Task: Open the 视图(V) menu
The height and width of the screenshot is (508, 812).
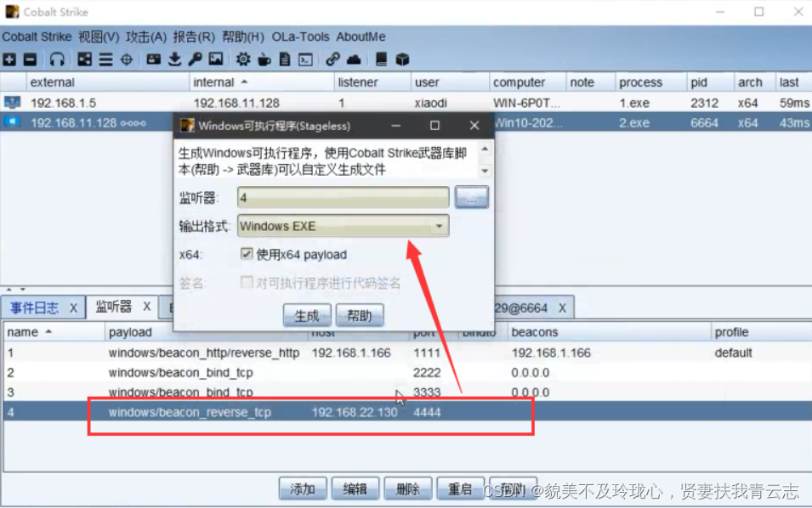Action: click(99, 37)
